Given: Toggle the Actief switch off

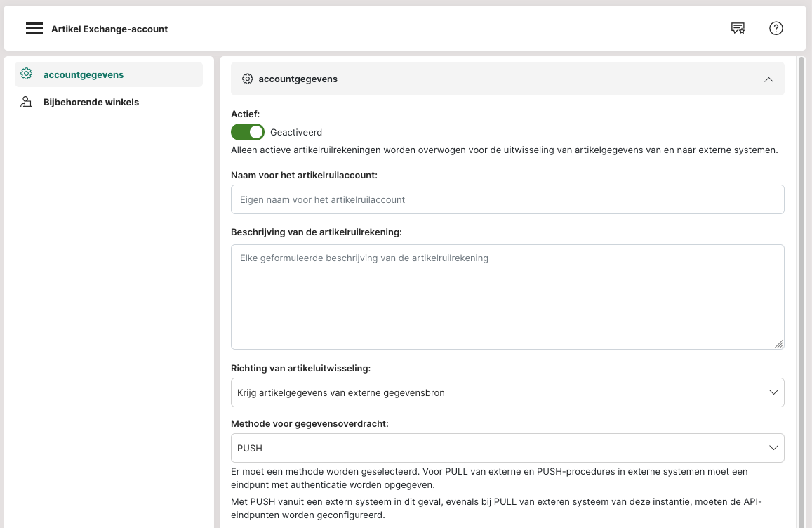Looking at the screenshot, I should (x=248, y=132).
